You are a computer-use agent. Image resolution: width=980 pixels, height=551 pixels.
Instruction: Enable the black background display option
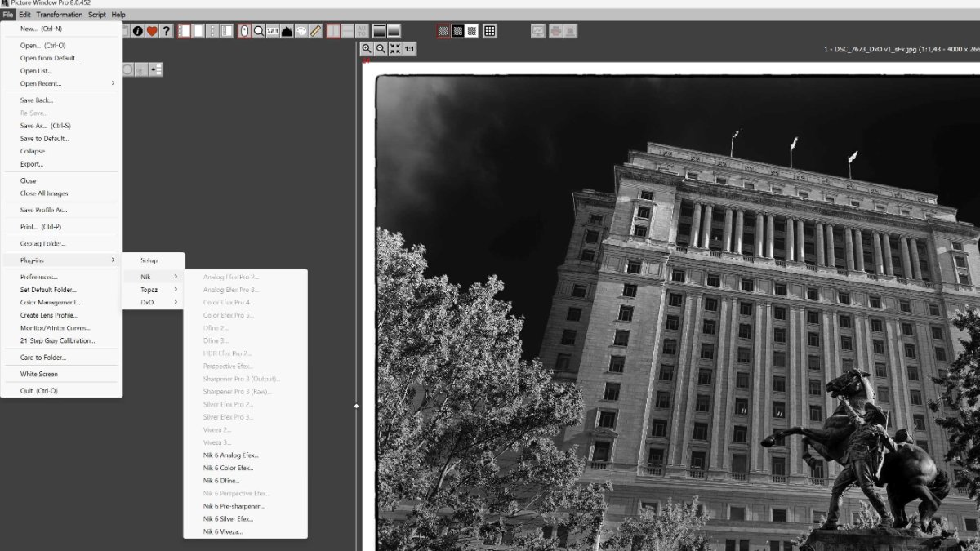[x=458, y=31]
